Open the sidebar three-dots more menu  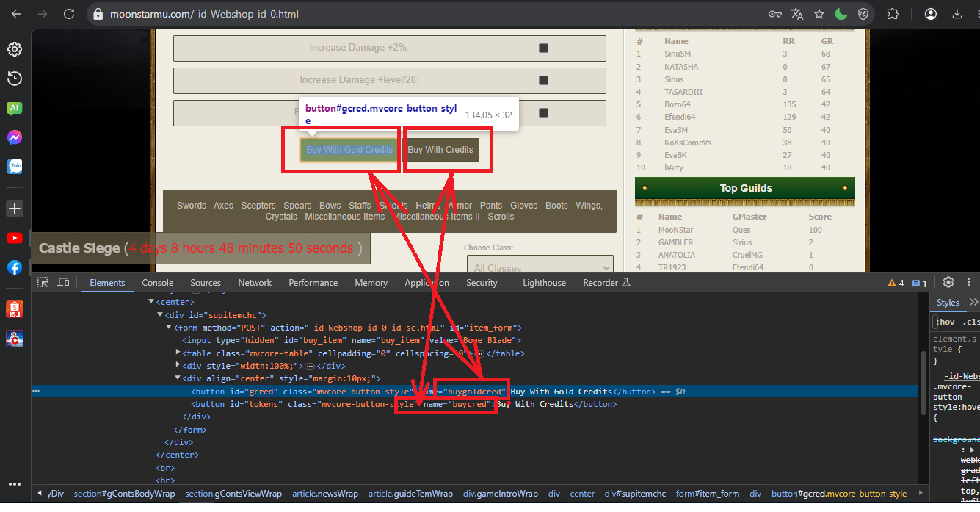coord(15,484)
